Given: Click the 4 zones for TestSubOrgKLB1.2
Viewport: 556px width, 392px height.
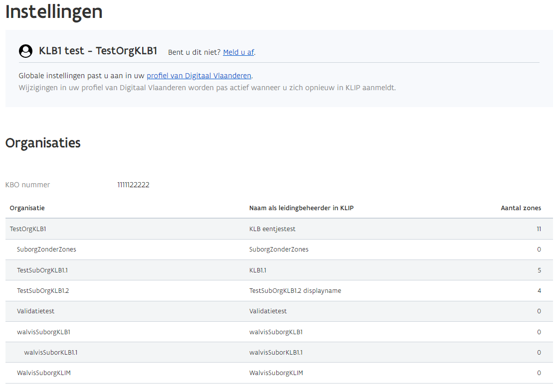Looking at the screenshot, I should pos(540,290).
